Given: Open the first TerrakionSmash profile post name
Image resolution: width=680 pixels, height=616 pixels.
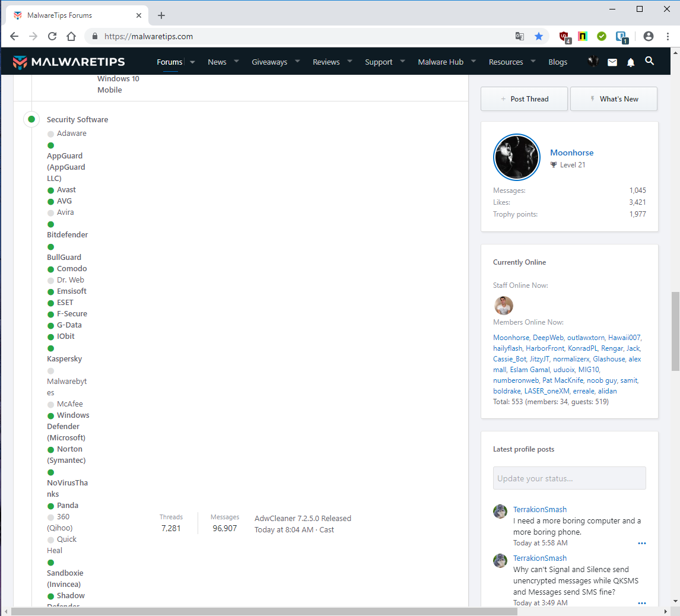Looking at the screenshot, I should click(540, 510).
